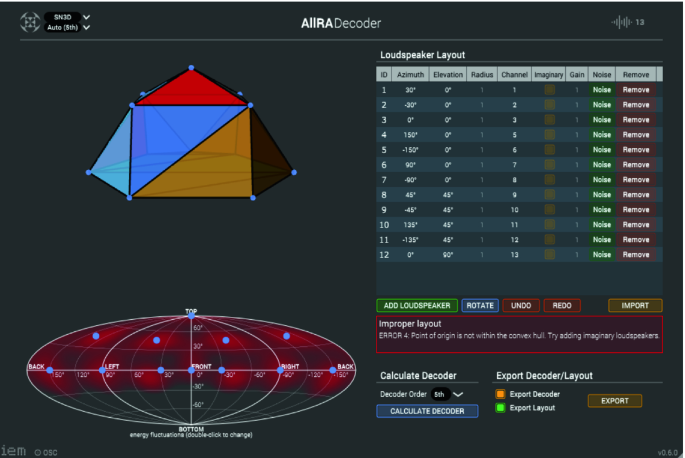
Task: Play Noise on loudspeaker ID 1
Action: 602,90
